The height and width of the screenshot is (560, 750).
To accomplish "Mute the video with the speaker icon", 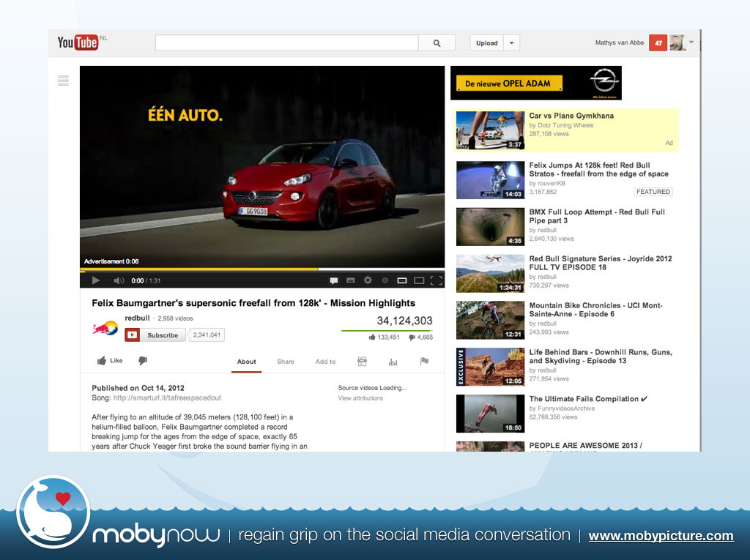I will pos(118,280).
